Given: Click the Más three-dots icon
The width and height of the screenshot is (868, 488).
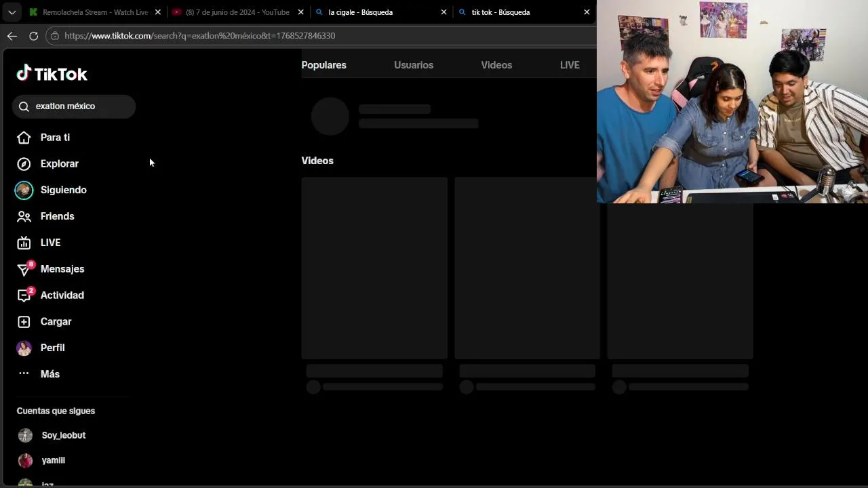Looking at the screenshot, I should coord(24,374).
